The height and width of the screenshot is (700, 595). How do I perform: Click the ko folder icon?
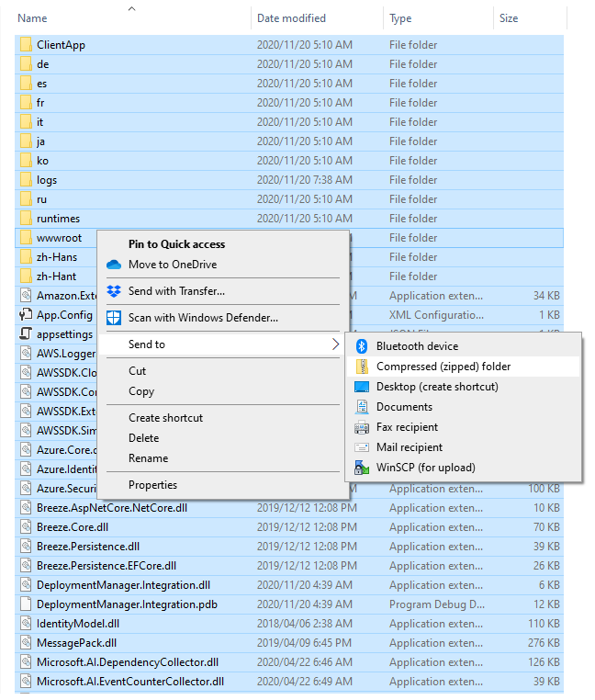pyautogui.click(x=26, y=160)
